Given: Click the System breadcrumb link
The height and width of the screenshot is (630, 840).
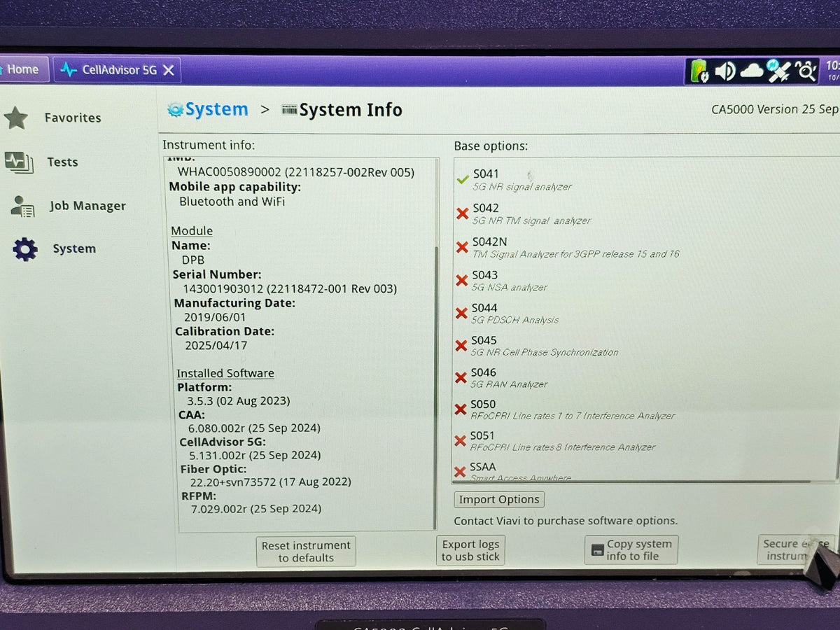Looking at the screenshot, I should pos(208,110).
